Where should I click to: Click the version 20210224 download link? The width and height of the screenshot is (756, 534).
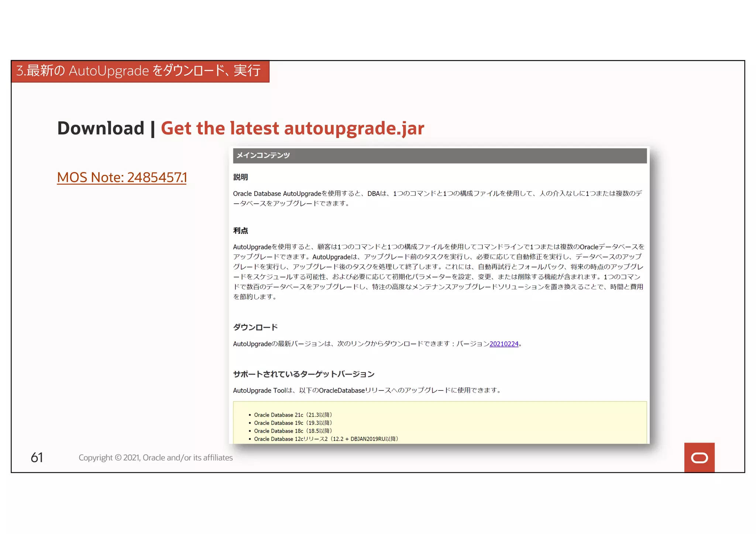[x=504, y=344]
